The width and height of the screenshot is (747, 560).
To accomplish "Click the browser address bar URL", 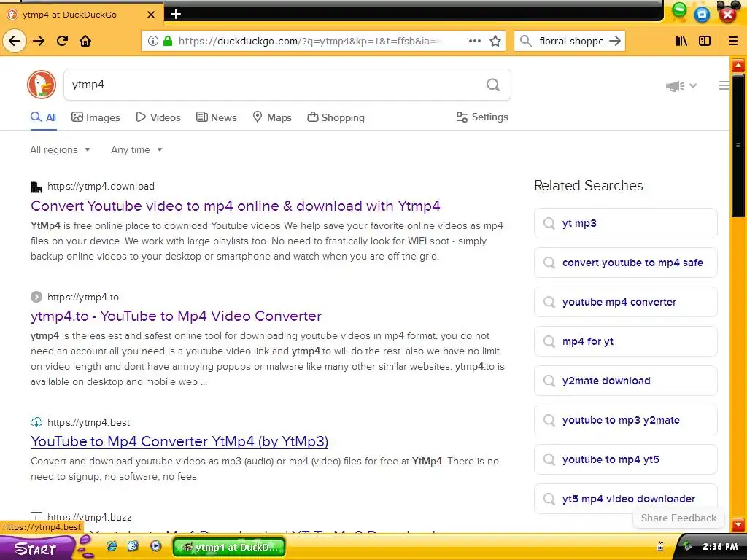I will coord(309,41).
